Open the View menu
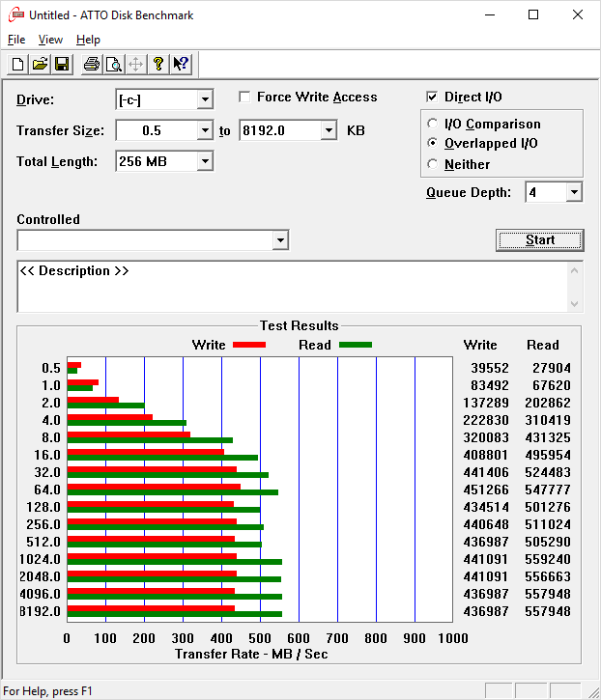Image resolution: width=601 pixels, height=700 pixels. click(50, 40)
